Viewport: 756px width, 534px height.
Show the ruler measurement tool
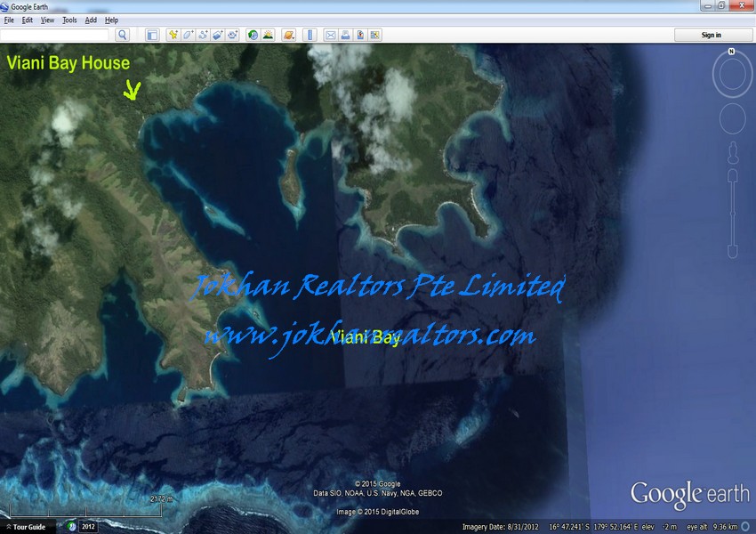310,35
